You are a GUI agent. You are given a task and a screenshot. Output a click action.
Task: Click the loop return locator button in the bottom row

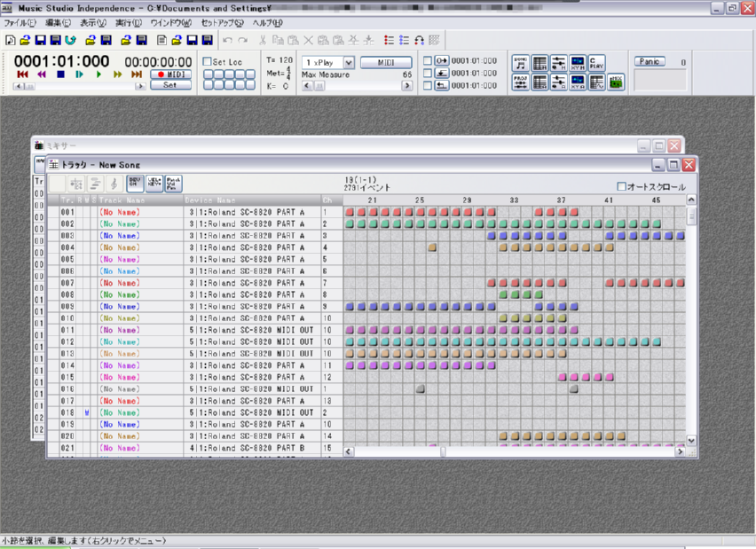tap(442, 85)
